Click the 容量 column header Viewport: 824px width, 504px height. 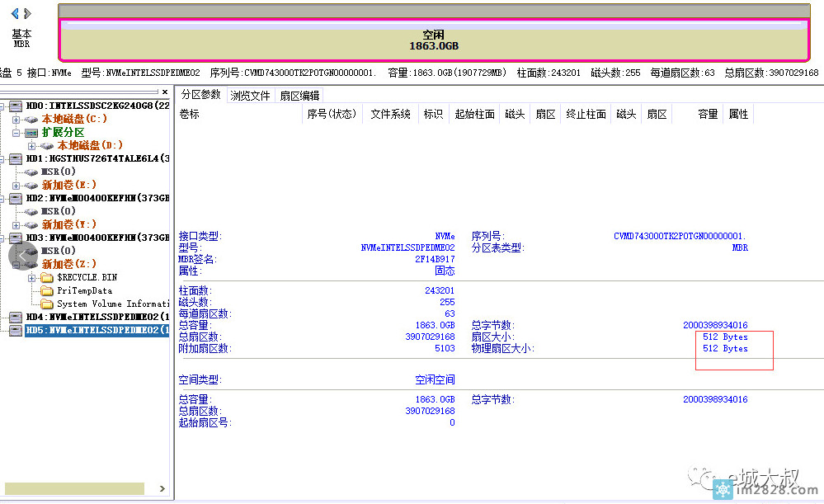[707, 115]
